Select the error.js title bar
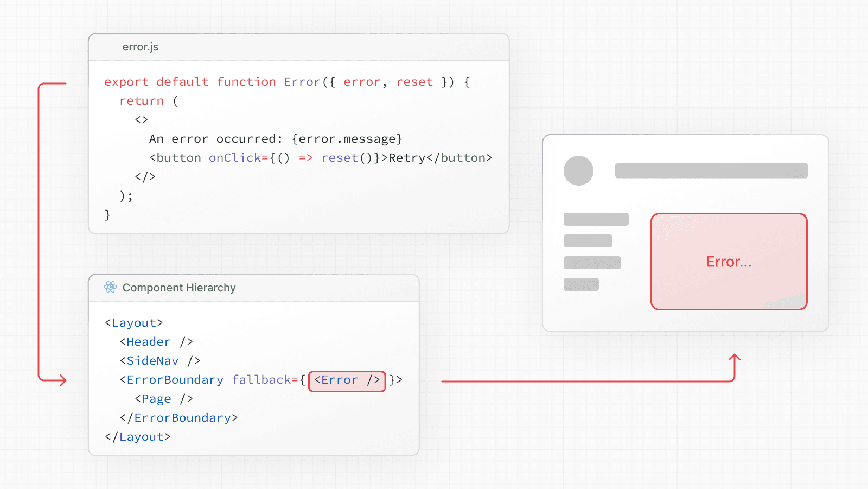The height and width of the screenshot is (489, 868). (x=141, y=47)
